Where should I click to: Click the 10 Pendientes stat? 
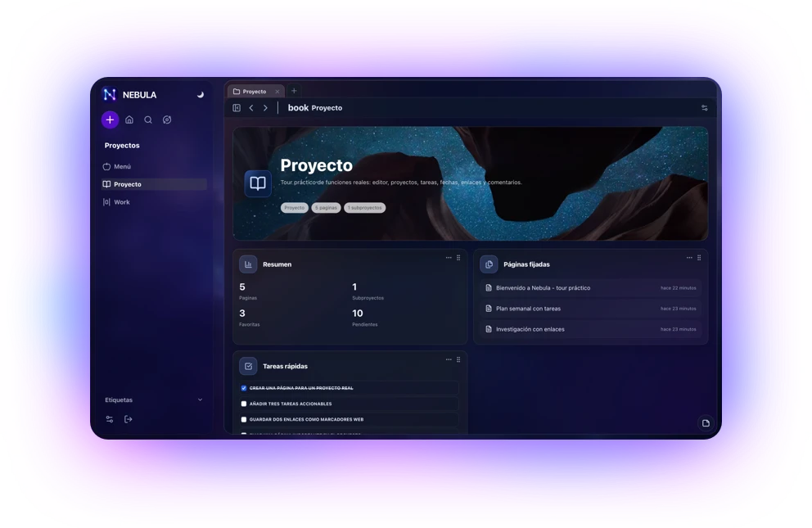[x=364, y=318]
